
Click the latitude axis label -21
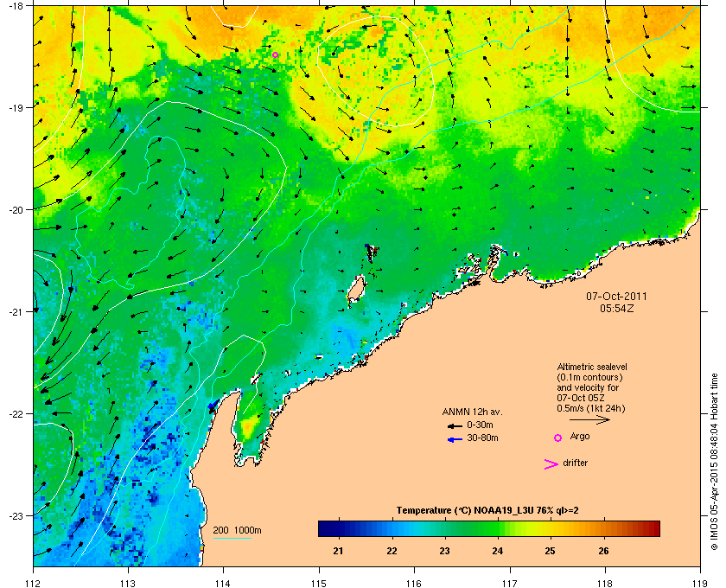tap(16, 311)
